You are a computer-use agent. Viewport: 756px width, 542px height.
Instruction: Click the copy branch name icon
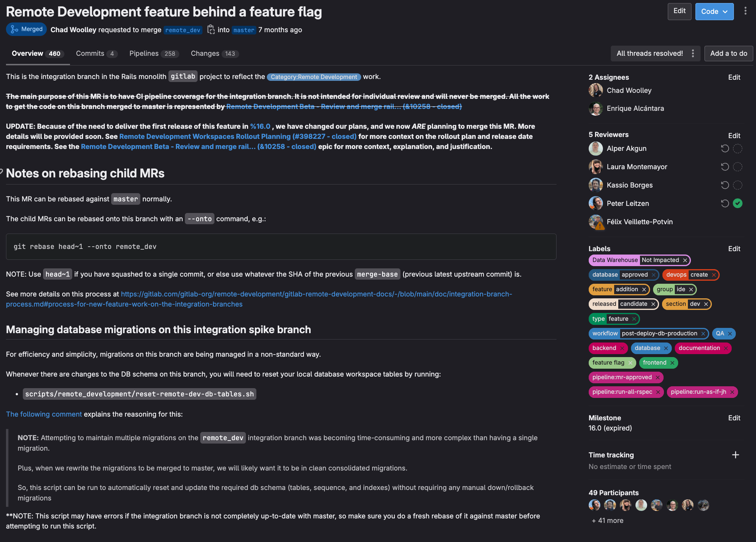point(210,29)
